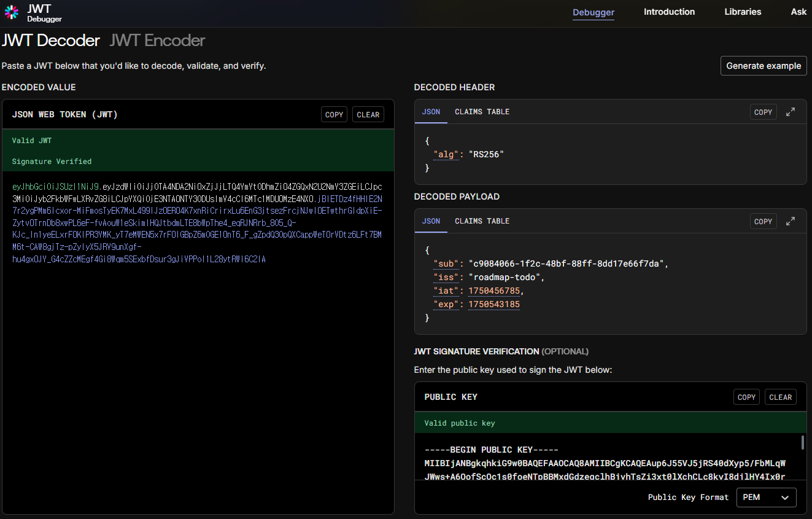Click the "iss" claim key
Screen dimensions: 812x519
tap(446, 278)
